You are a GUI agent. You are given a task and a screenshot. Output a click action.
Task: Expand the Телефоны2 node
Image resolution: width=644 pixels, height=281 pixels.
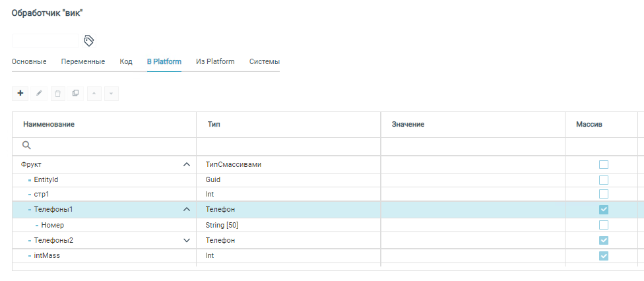pos(187,240)
